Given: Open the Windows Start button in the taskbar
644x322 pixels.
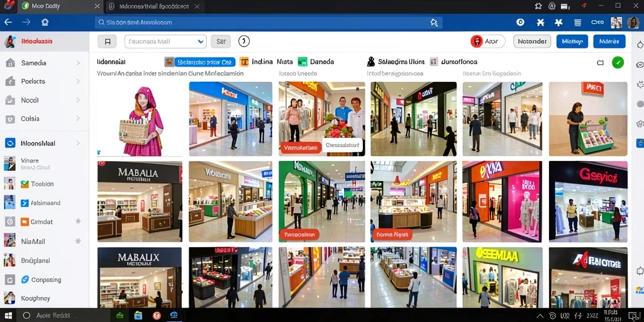Looking at the screenshot, I should pos(8,316).
